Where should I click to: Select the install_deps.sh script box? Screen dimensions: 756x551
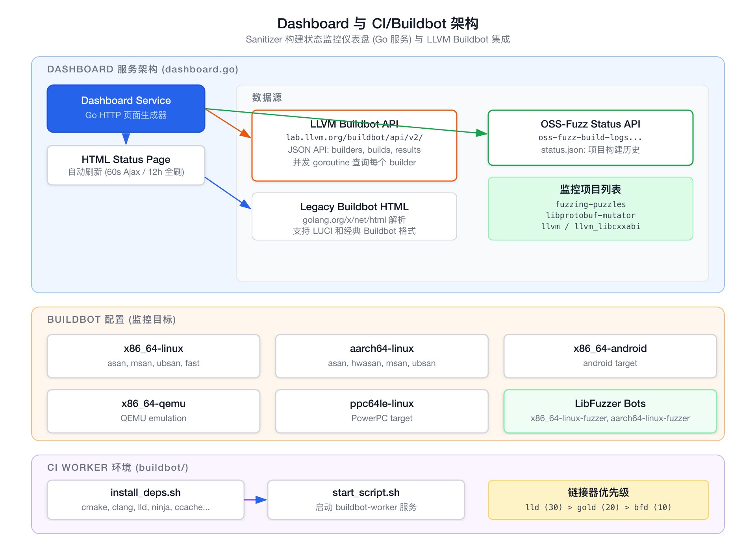pyautogui.click(x=145, y=499)
